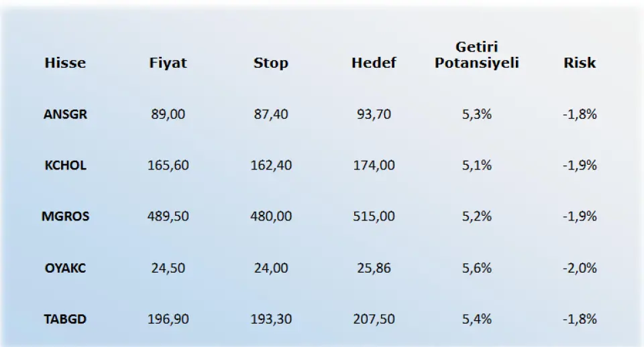The image size is (644, 347).
Task: Select the Fiyat column header
Action: coord(168,63)
